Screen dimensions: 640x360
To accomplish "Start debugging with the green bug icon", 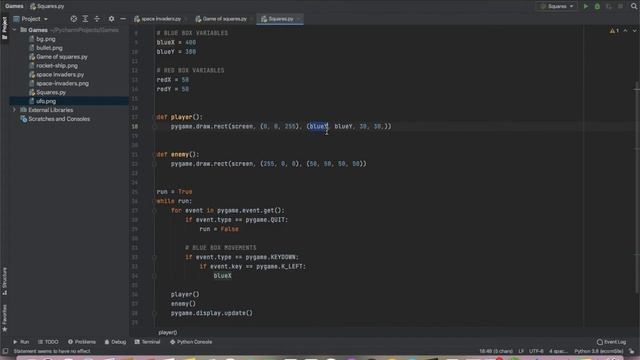I will coord(597,6).
